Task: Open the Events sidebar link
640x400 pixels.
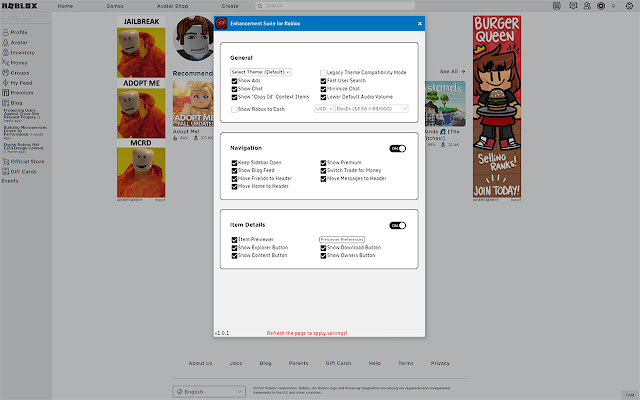Action: coord(10,181)
